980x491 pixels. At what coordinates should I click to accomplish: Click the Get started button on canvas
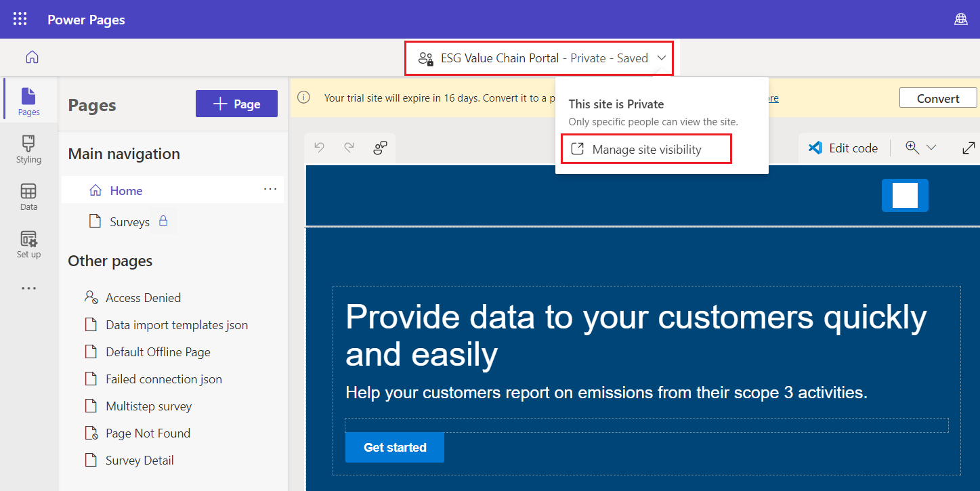[395, 447]
